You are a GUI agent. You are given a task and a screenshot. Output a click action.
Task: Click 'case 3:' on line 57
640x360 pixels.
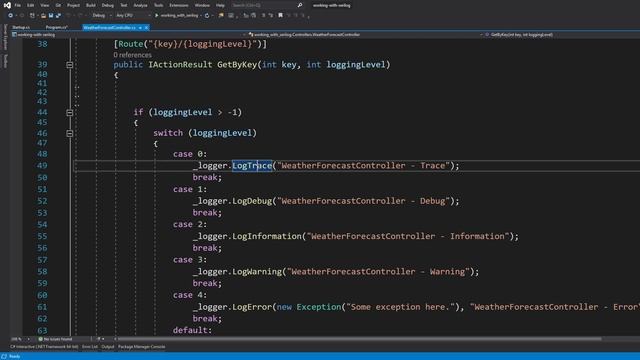tap(190, 260)
